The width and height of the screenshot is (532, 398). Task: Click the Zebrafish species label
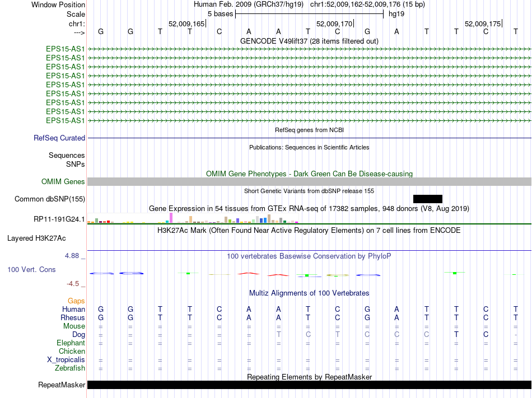70,368
